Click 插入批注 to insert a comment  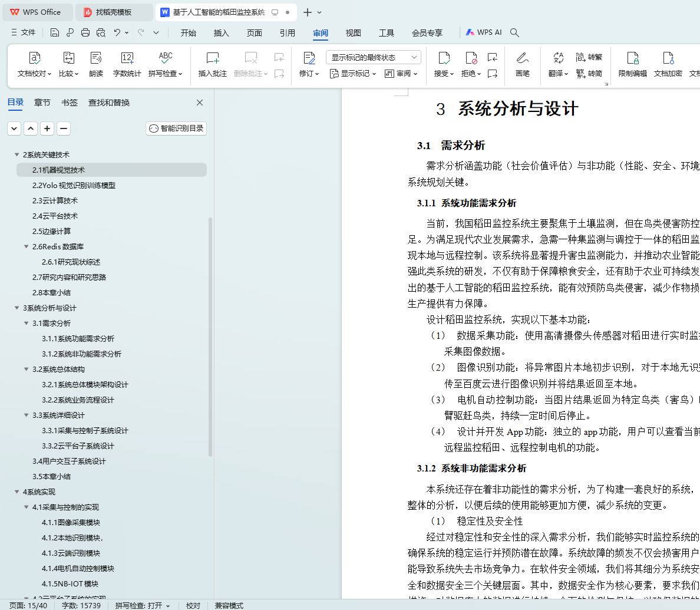213,64
